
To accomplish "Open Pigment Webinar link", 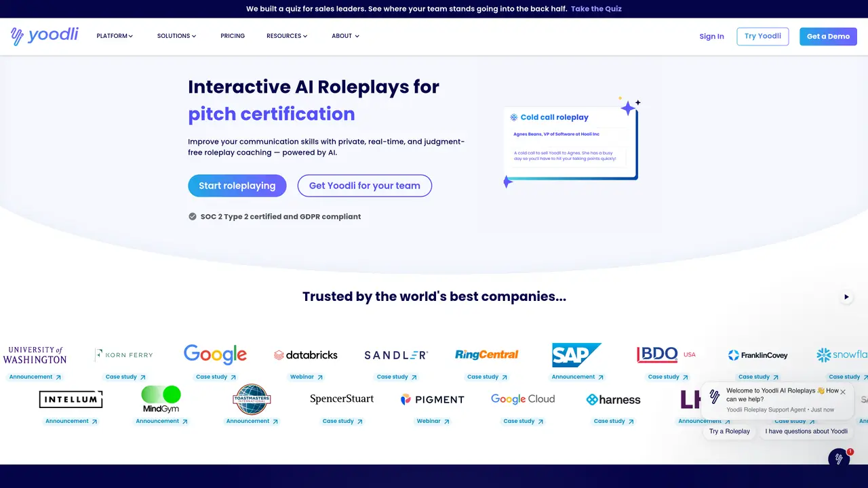I will click(x=433, y=421).
